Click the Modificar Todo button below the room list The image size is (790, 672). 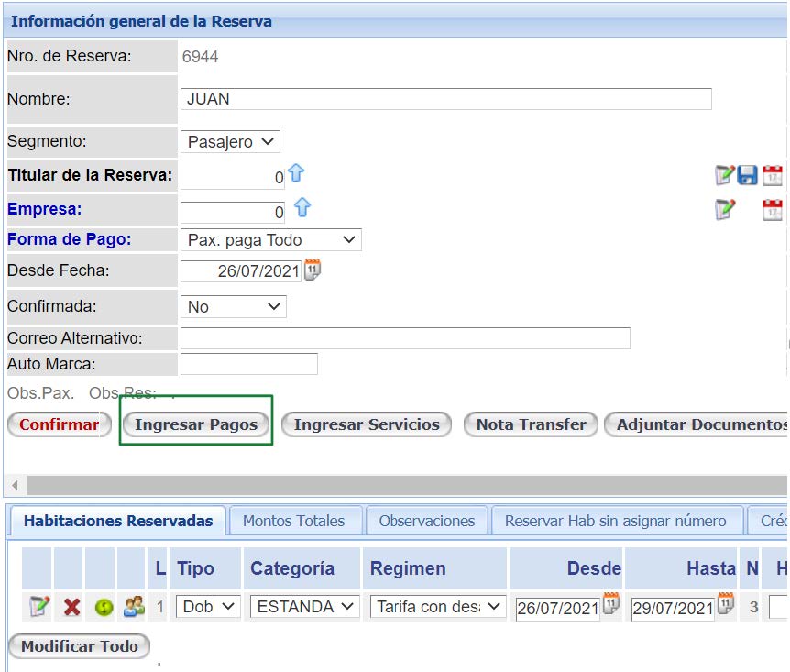click(x=78, y=645)
